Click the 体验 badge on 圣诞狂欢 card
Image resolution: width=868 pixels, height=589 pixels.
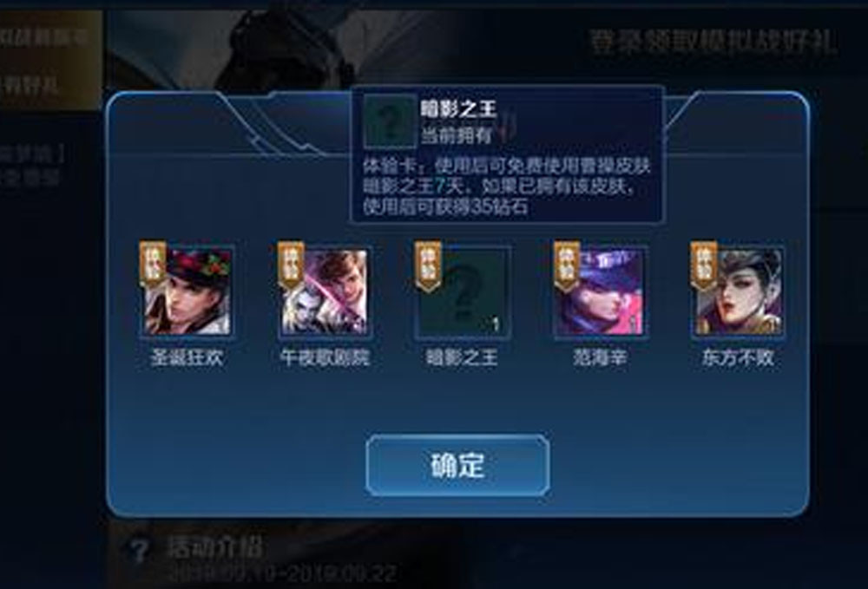(x=152, y=265)
